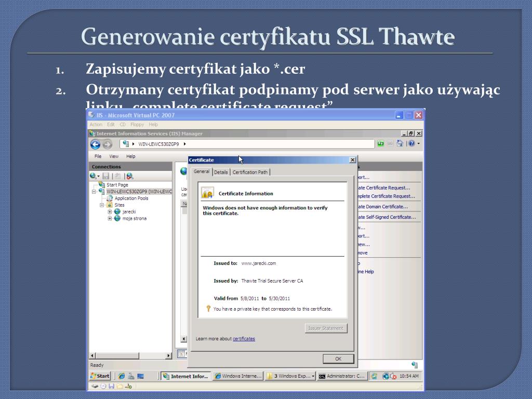
Task: Click the Show Desktop quick launch icon
Action: pyautogui.click(x=140, y=376)
